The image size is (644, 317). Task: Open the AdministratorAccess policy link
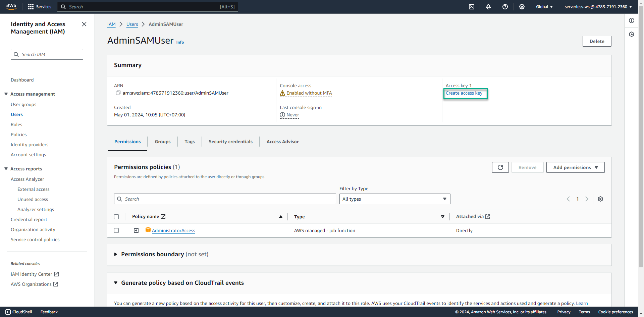pyautogui.click(x=173, y=230)
